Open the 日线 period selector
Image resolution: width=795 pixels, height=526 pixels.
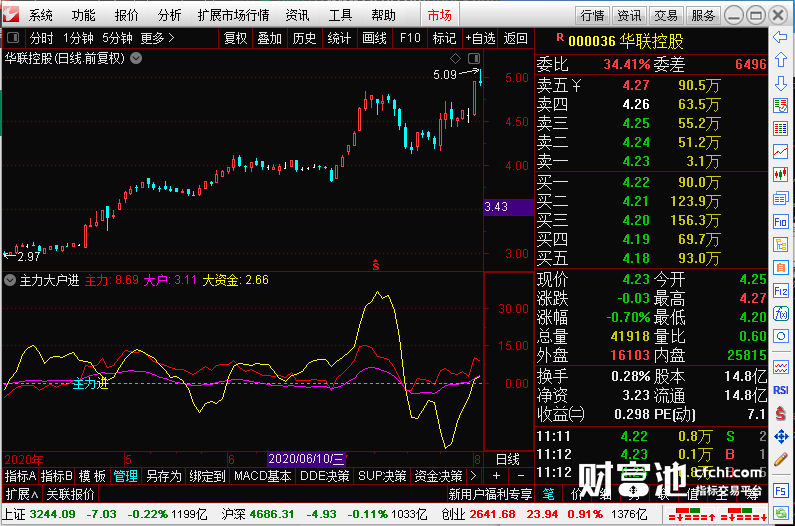(508, 460)
